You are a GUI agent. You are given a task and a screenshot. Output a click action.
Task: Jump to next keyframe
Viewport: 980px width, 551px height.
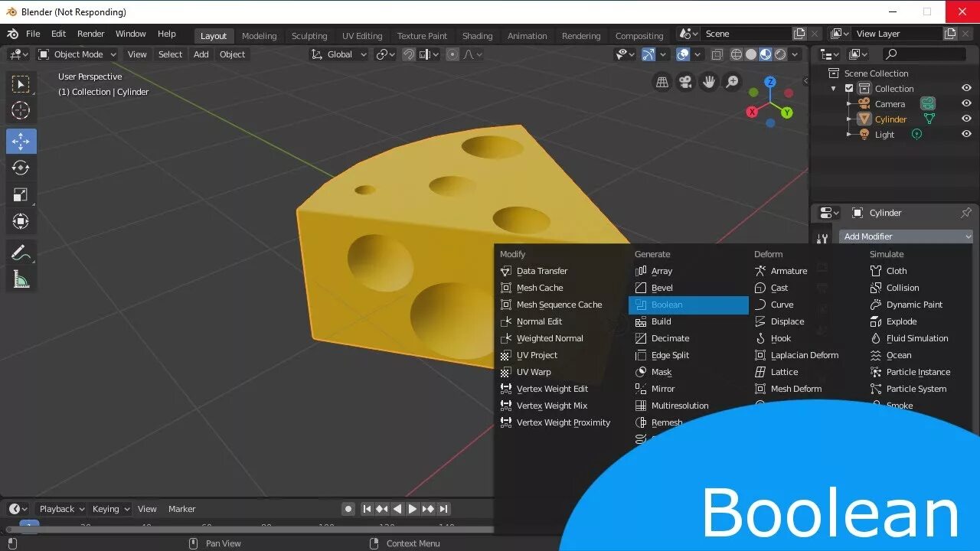coord(428,509)
